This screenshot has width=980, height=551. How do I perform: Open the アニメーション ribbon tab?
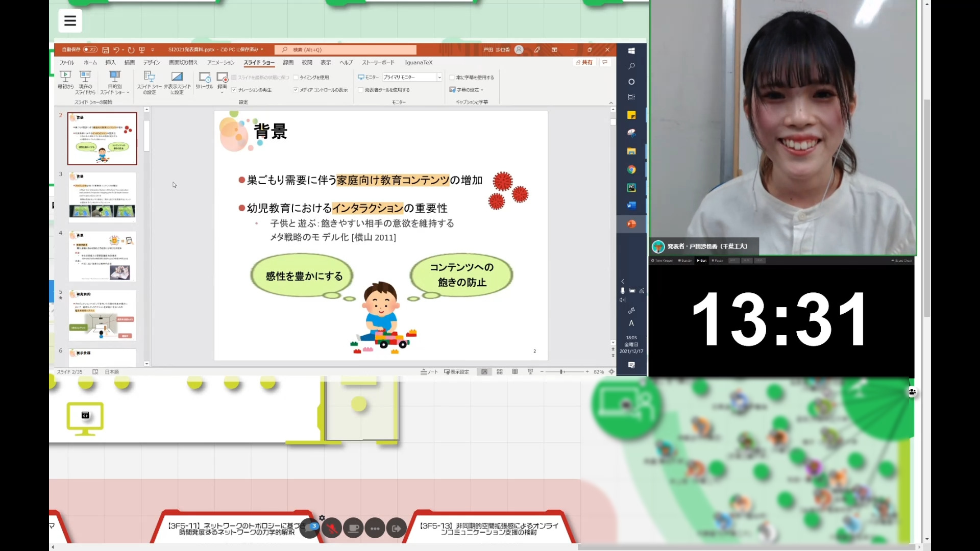click(220, 62)
